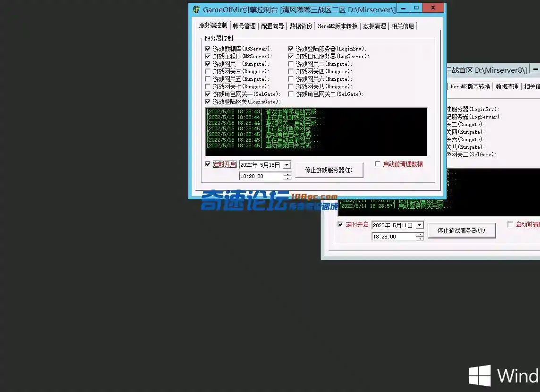Increase the time stepper in back window

[420, 235]
